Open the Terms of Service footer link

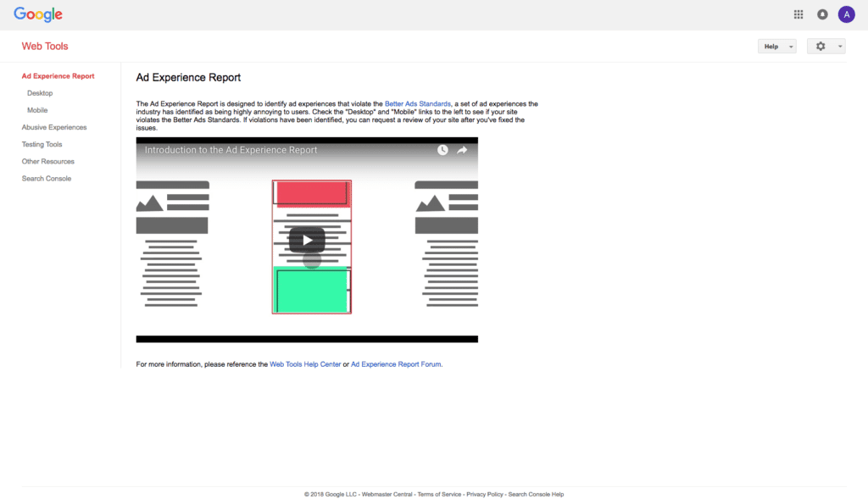click(x=439, y=495)
